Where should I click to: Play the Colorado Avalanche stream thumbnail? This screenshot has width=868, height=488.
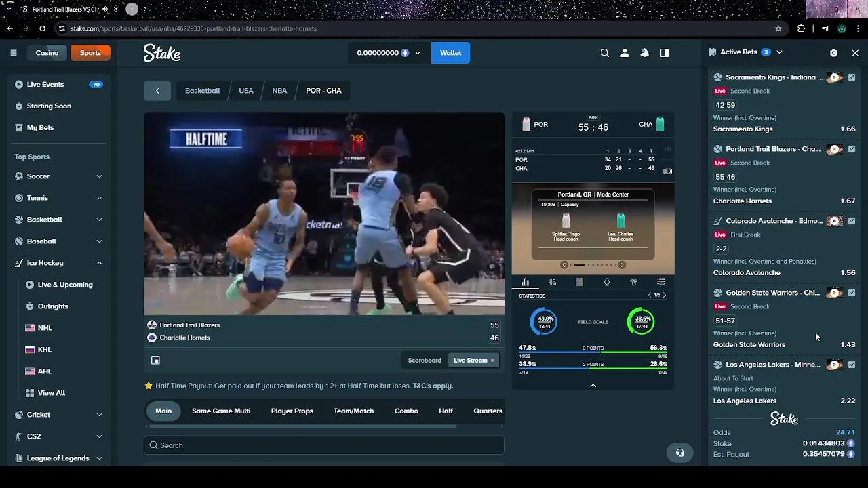pyautogui.click(x=835, y=221)
